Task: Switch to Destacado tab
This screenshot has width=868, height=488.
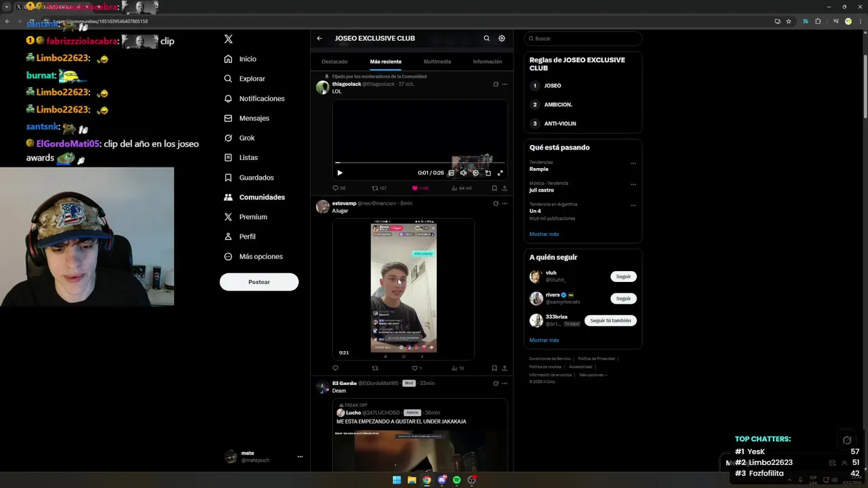Action: pos(334,62)
